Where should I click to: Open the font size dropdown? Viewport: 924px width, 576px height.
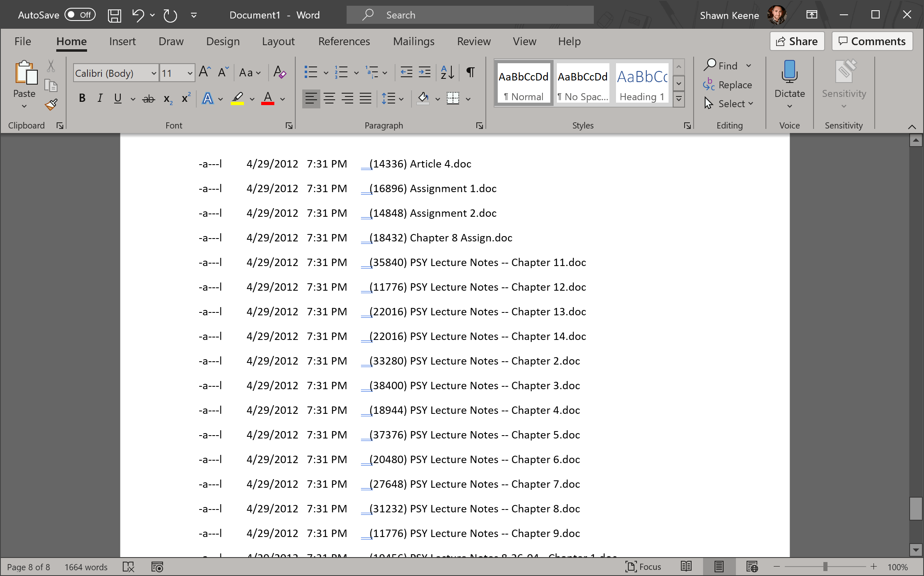190,73
